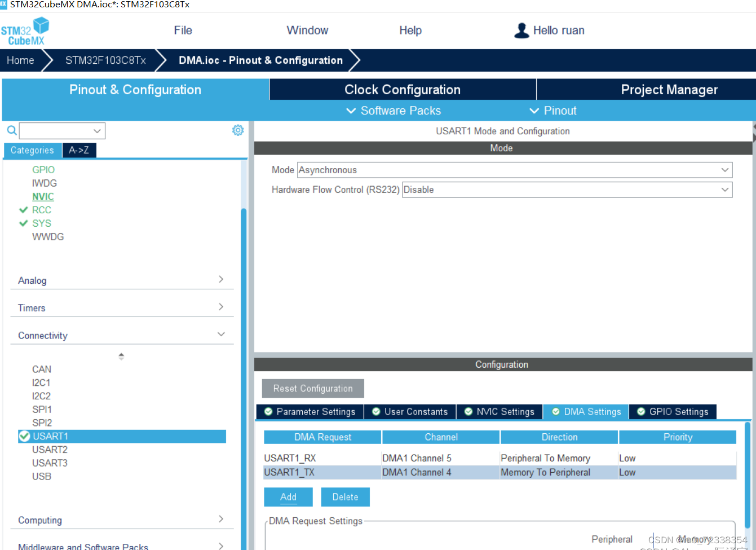Click the green status icon on NVIC Settings

[468, 412]
